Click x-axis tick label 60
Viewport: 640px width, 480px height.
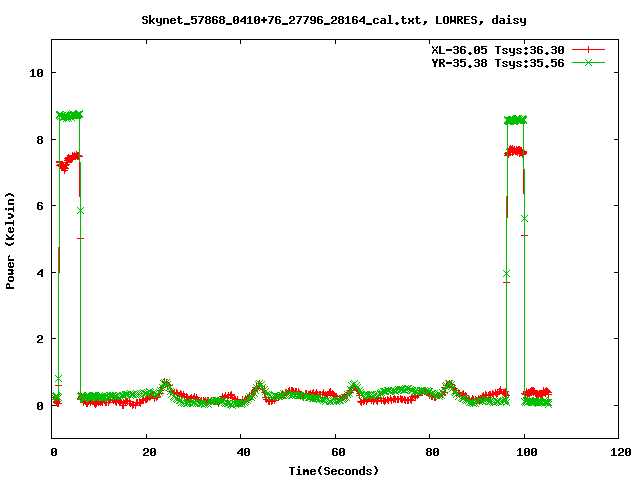coord(338,452)
